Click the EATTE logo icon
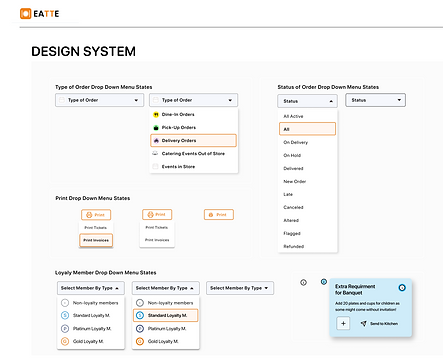 point(25,14)
